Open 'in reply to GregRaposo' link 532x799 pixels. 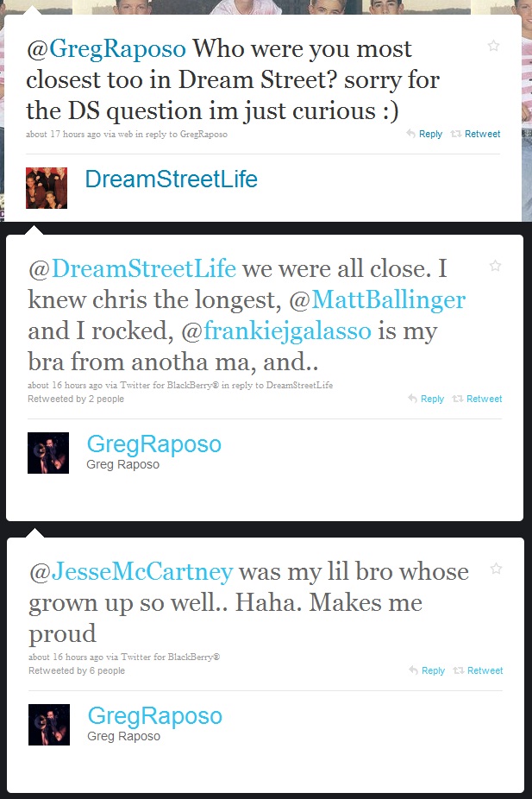(x=181, y=134)
